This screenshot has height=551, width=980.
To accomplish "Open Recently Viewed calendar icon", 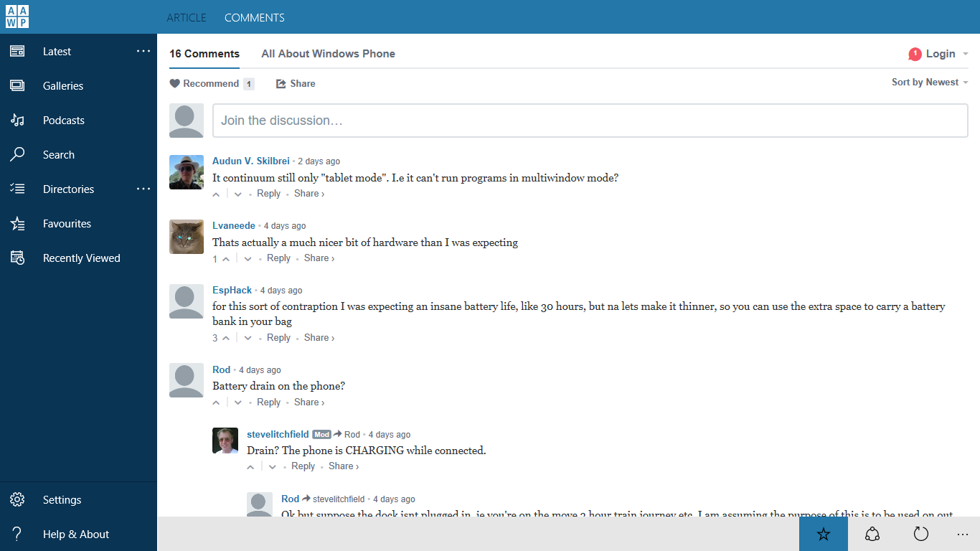I will point(17,258).
